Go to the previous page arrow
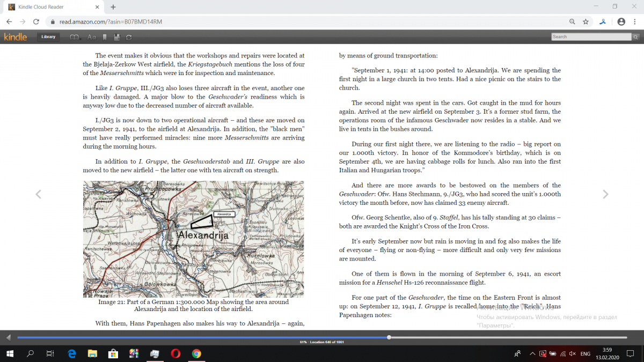 click(x=38, y=194)
